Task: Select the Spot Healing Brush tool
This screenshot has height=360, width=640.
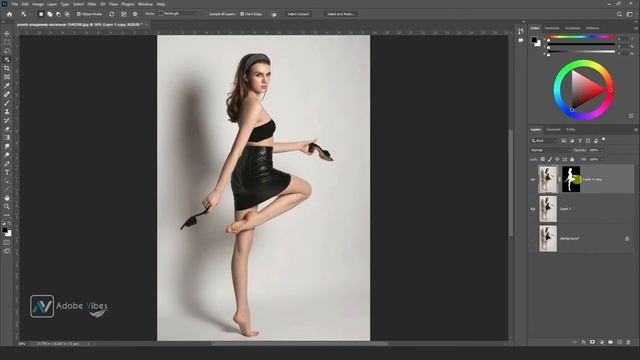Action: (7, 94)
